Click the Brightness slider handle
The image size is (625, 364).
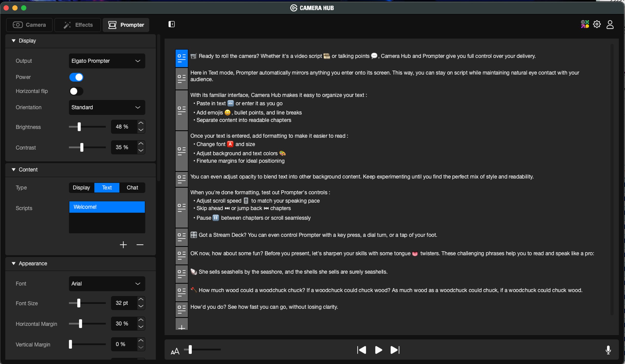[x=79, y=127]
